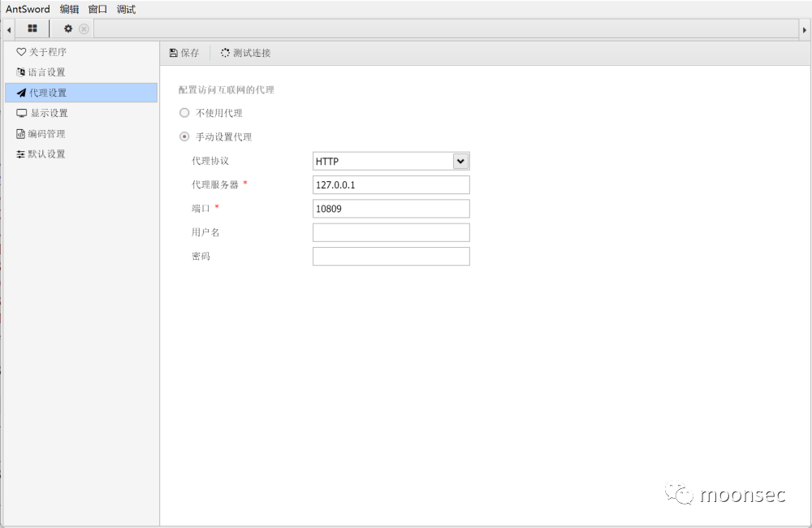The height and width of the screenshot is (528, 812).
Task: Click the monitor icon beside 显示设置
Action: (21, 113)
